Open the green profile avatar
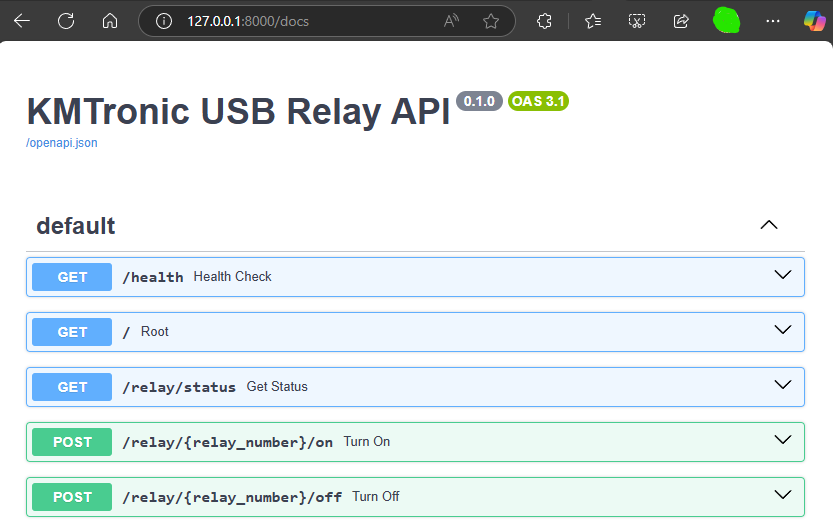This screenshot has height=521, width=833. pos(726,21)
